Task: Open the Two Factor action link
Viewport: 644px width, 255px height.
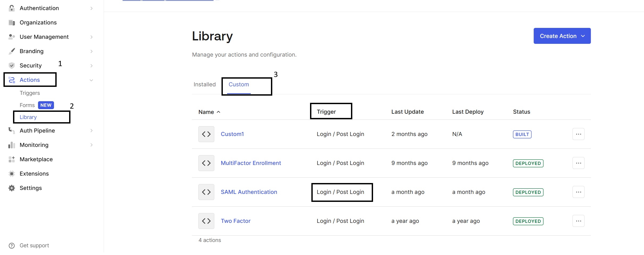Action: 235,221
